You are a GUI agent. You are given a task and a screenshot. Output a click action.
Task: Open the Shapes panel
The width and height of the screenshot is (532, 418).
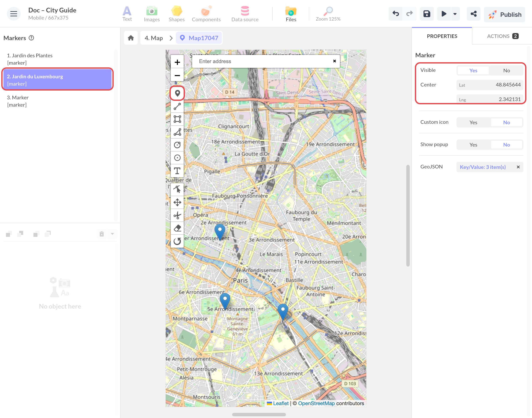click(177, 14)
